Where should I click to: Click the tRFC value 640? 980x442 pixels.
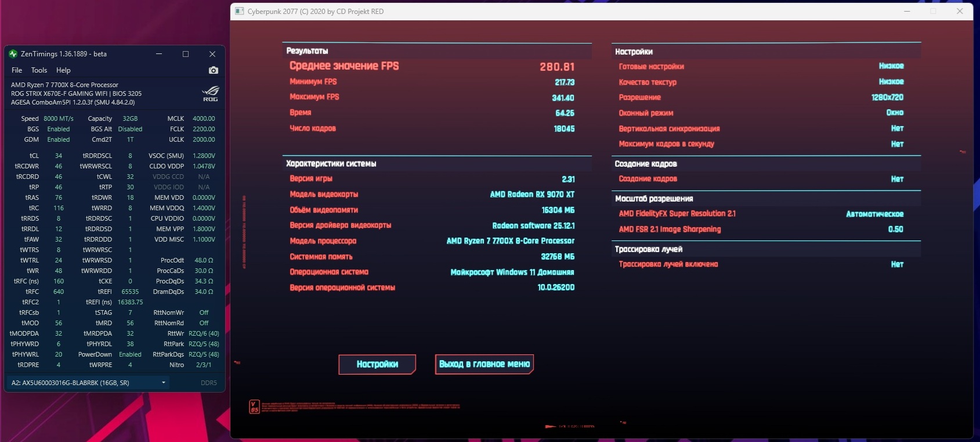point(59,292)
